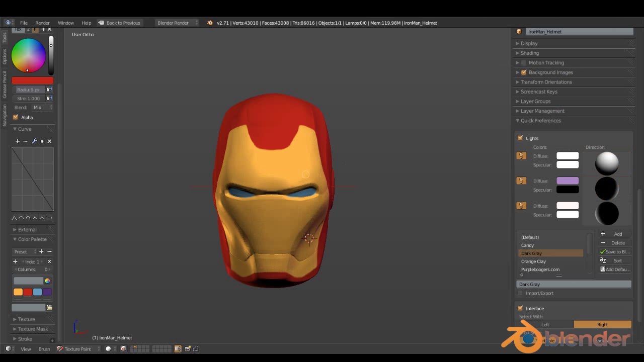Switch to the Grease Pencil tab
The width and height of the screenshot is (644, 362).
5,84
